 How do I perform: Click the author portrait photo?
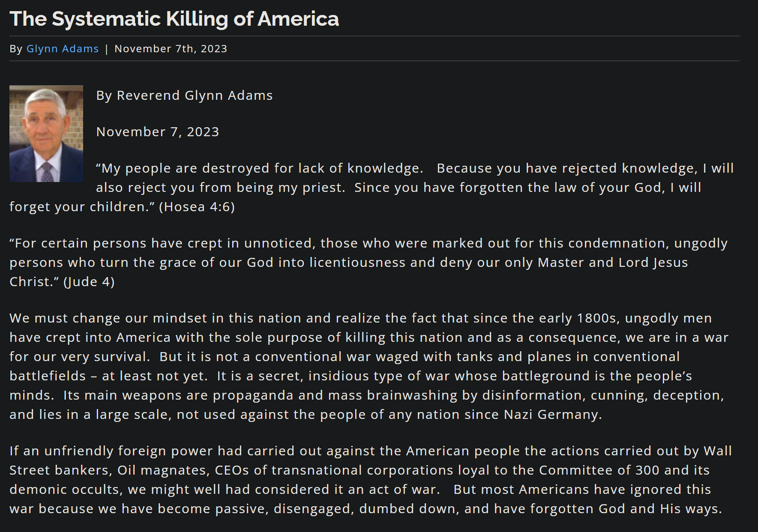(46, 134)
